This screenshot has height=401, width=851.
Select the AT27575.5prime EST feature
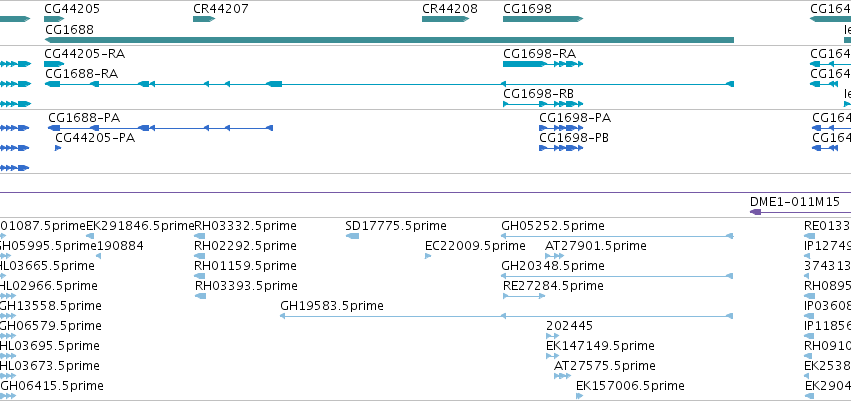[x=562, y=376]
